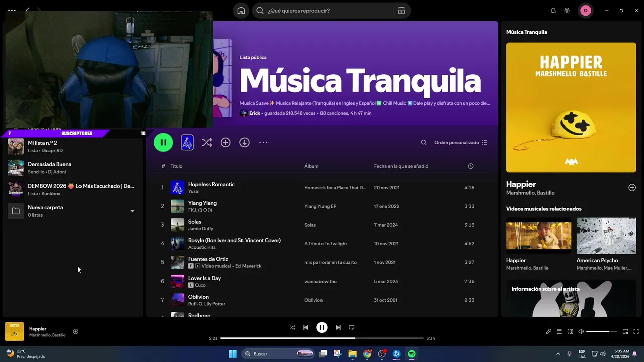Viewport: 644px width, 362px height.
Task: Sort by the Título column header
Action: 176,166
